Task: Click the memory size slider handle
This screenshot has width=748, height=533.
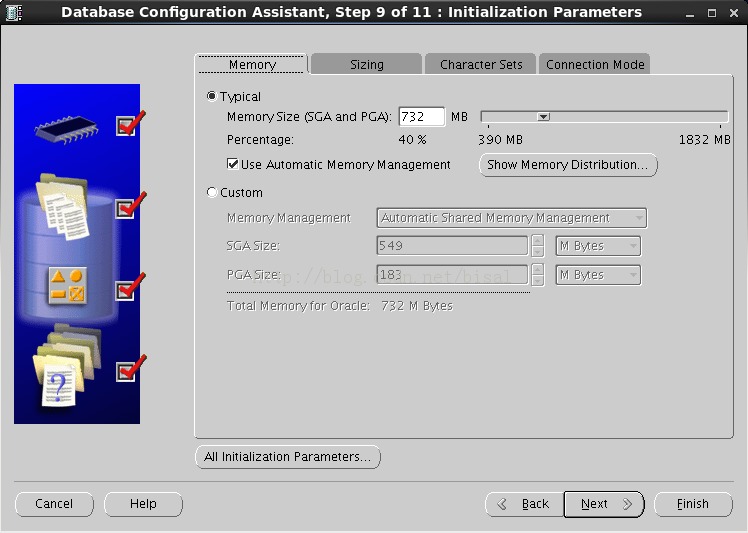Action: coord(543,117)
